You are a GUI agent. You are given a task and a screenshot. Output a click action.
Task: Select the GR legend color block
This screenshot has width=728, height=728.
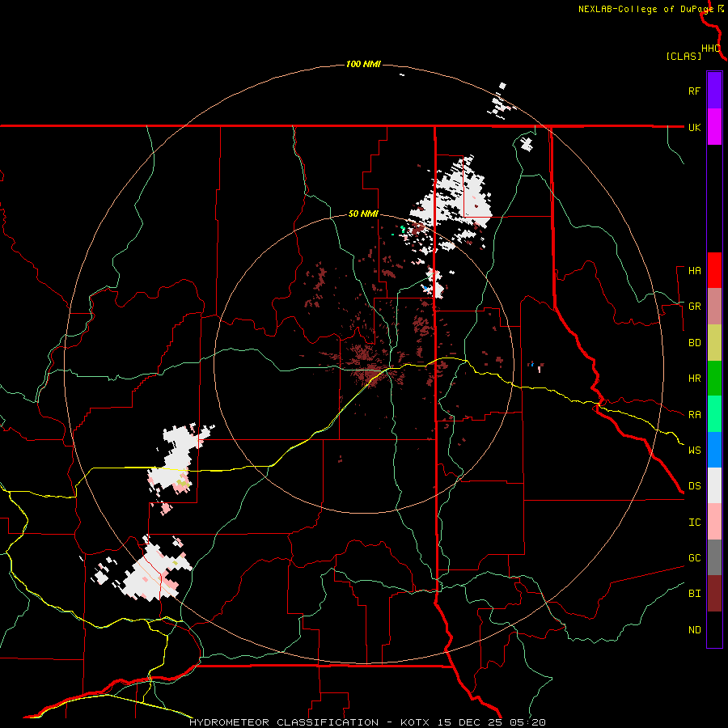click(714, 306)
